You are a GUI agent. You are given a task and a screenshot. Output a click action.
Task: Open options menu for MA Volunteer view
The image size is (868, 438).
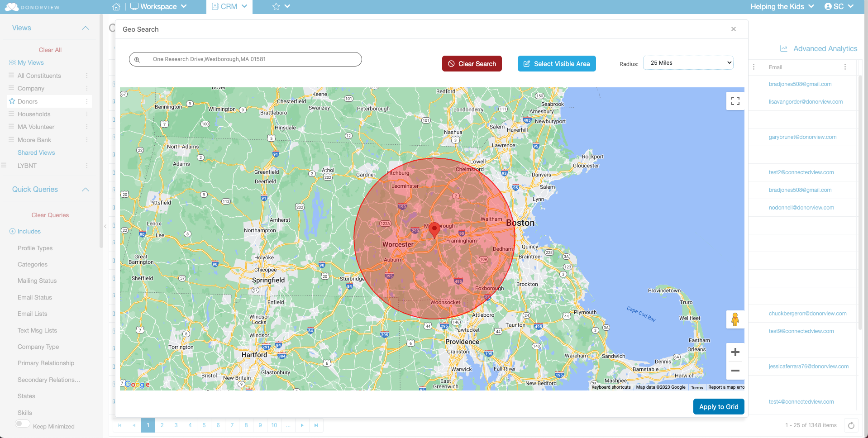pyautogui.click(x=87, y=127)
